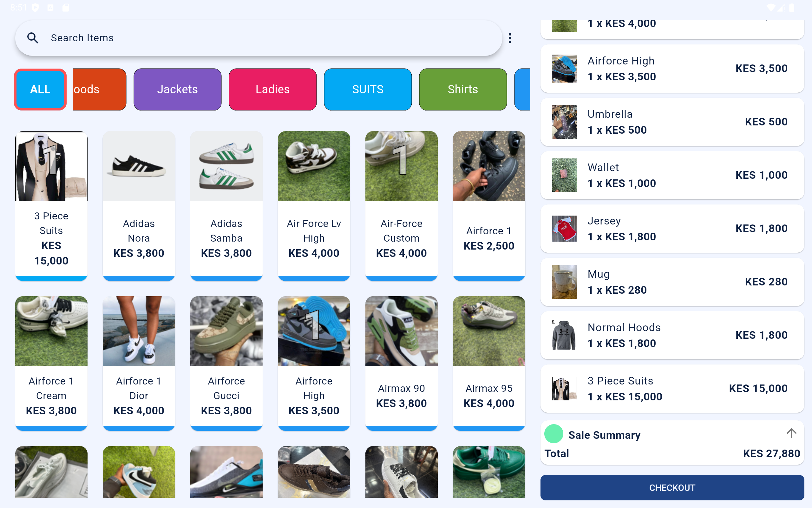Open Wallet cart line item
This screenshot has width=812, height=508.
[x=672, y=175]
